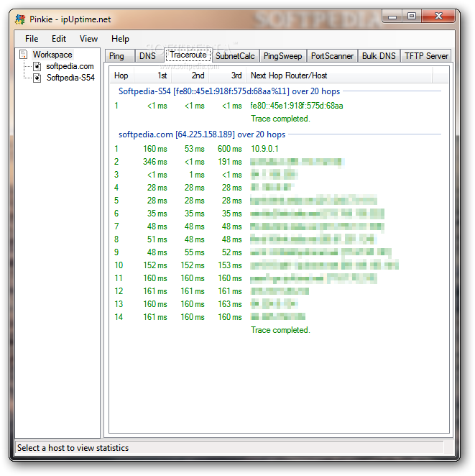
Task: Click the 3rd column header
Action: point(228,75)
